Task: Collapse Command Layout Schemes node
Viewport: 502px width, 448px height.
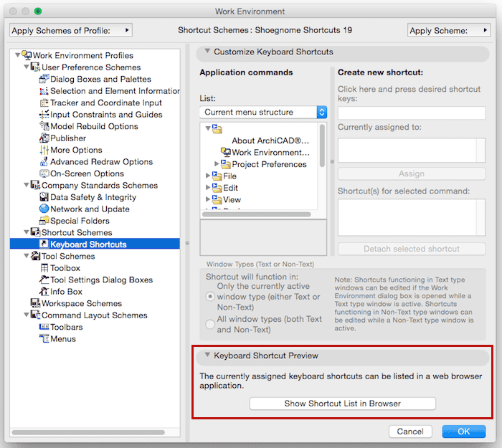Action: click(x=27, y=315)
